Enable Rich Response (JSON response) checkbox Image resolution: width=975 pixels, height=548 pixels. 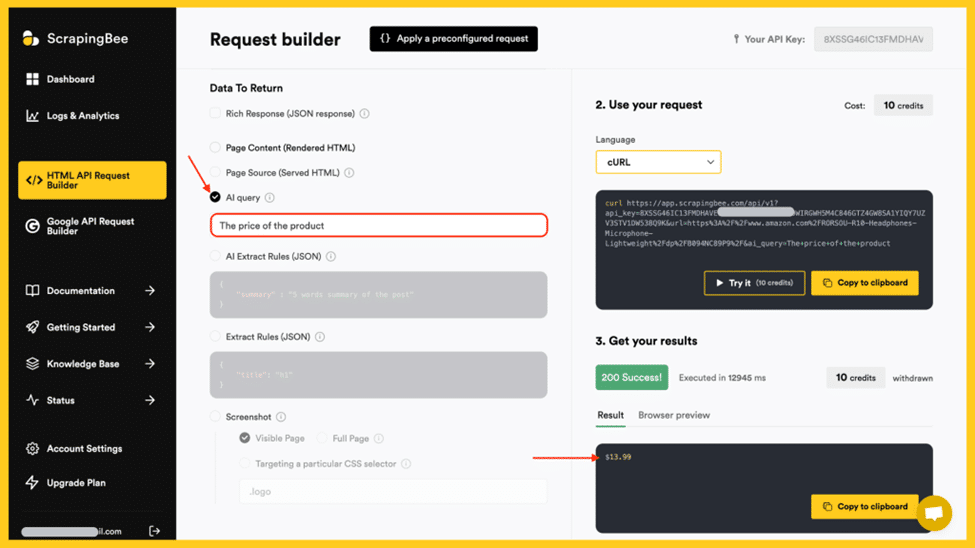coord(215,113)
